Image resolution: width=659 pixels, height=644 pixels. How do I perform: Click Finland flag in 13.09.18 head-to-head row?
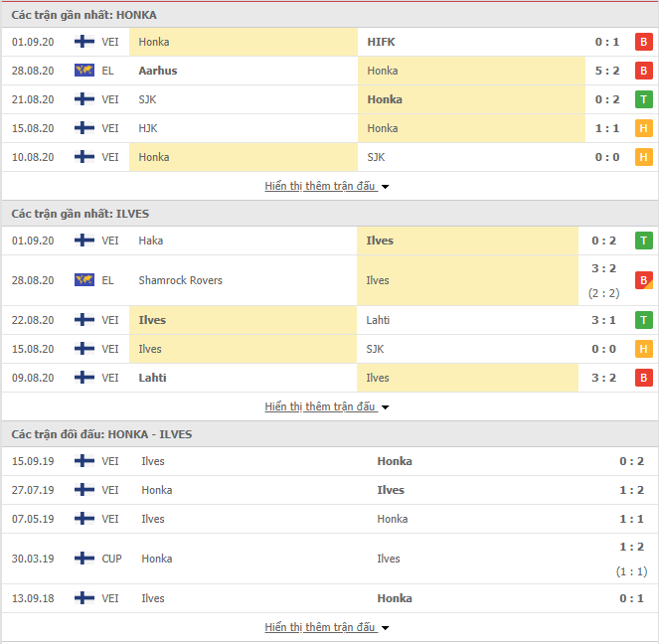click(84, 598)
